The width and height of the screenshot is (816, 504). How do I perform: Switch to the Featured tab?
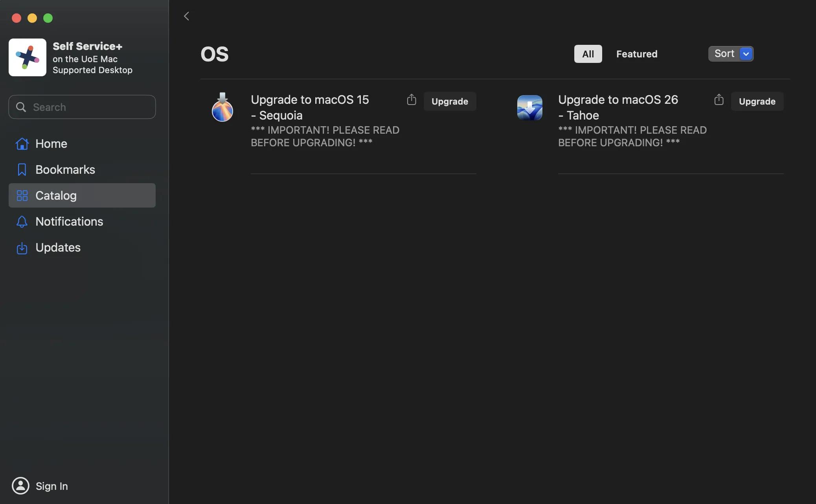click(637, 54)
